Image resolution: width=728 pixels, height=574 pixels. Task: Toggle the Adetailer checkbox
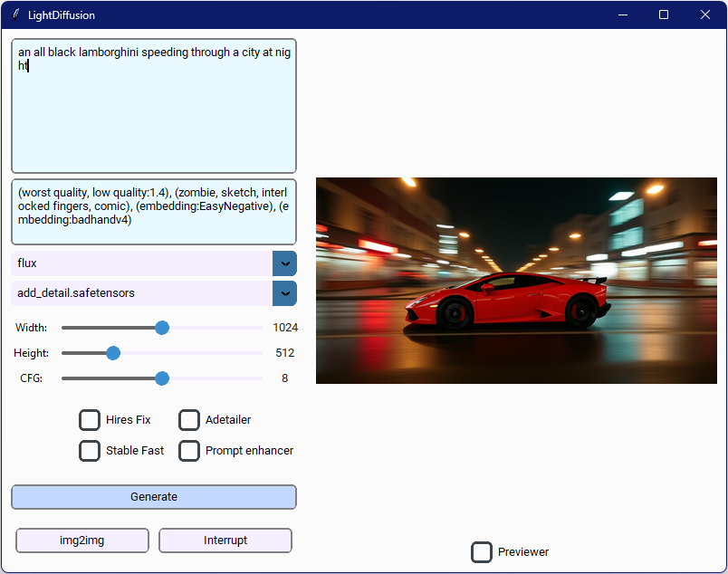pos(189,420)
